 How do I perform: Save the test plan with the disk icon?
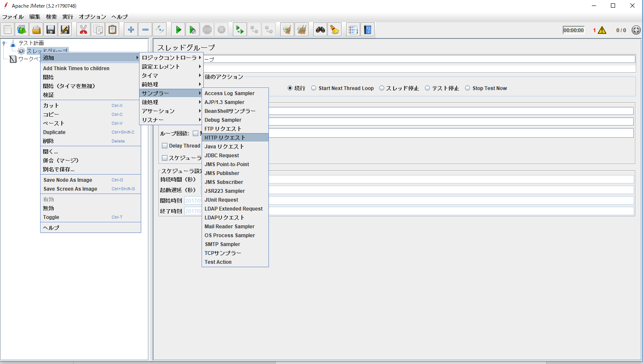pos(50,29)
